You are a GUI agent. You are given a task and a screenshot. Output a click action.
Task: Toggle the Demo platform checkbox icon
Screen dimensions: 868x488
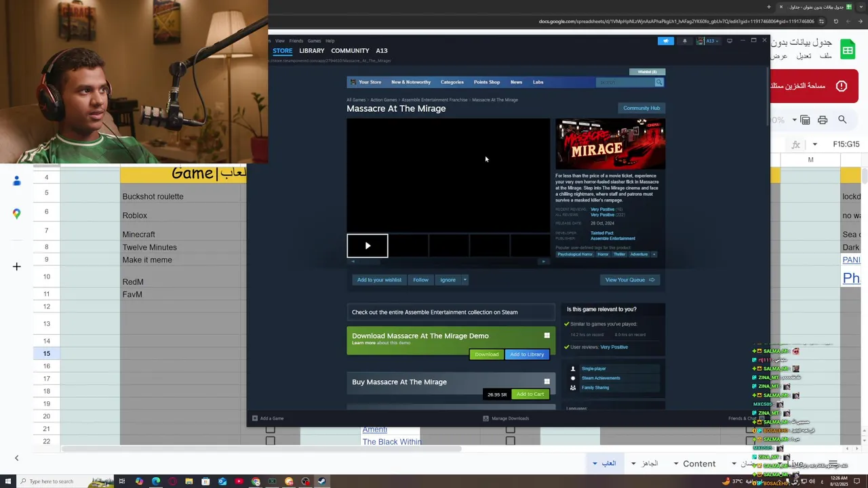pos(547,335)
